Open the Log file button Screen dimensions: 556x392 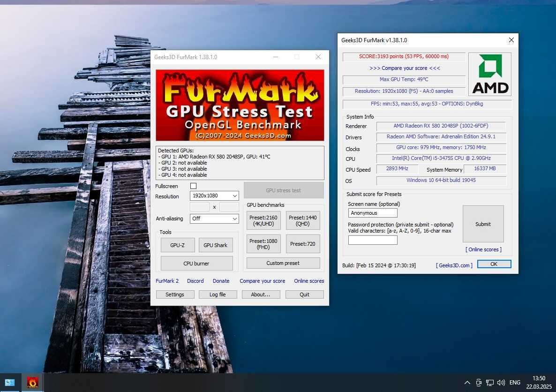[218, 294]
